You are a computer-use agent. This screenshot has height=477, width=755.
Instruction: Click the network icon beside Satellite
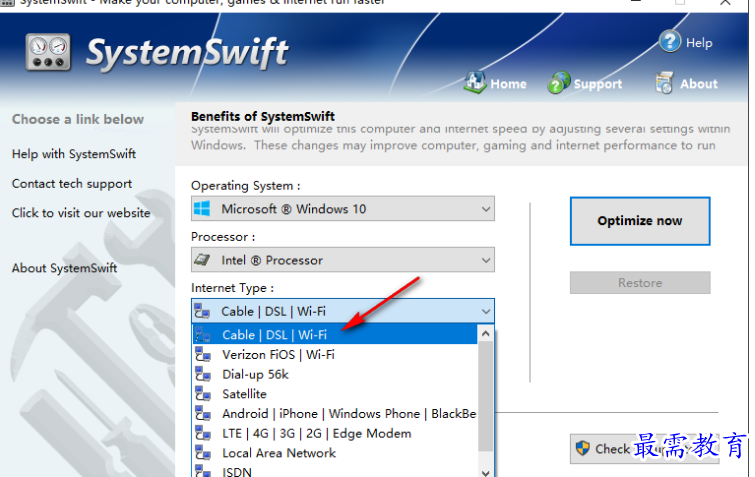(x=203, y=394)
